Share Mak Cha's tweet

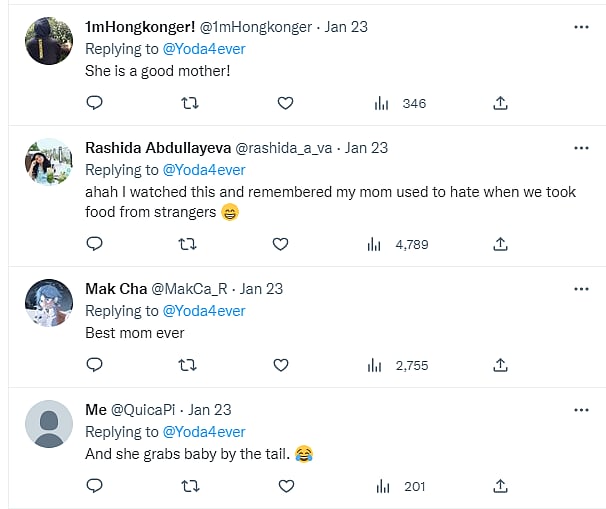pyautogui.click(x=500, y=365)
